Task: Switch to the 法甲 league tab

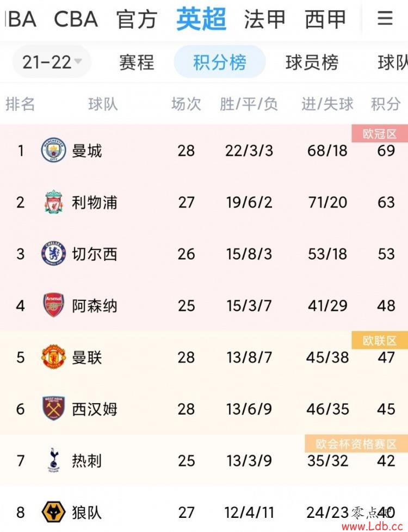Action: [x=264, y=20]
